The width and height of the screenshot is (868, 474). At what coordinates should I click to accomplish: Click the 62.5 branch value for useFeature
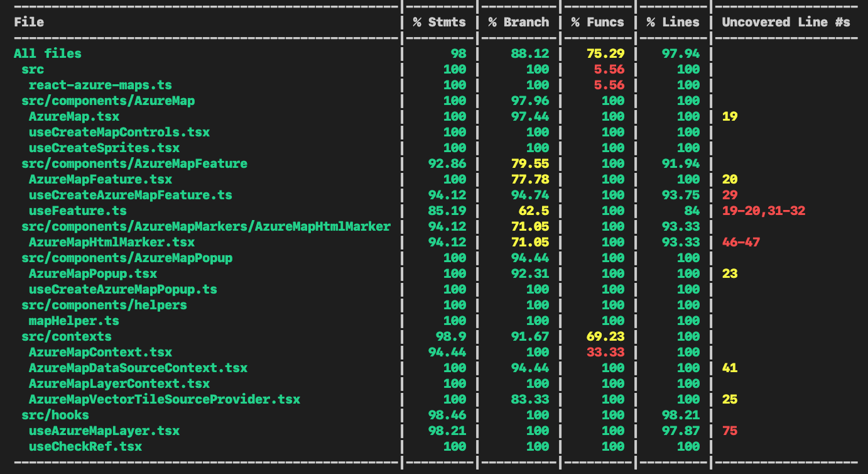coord(534,211)
